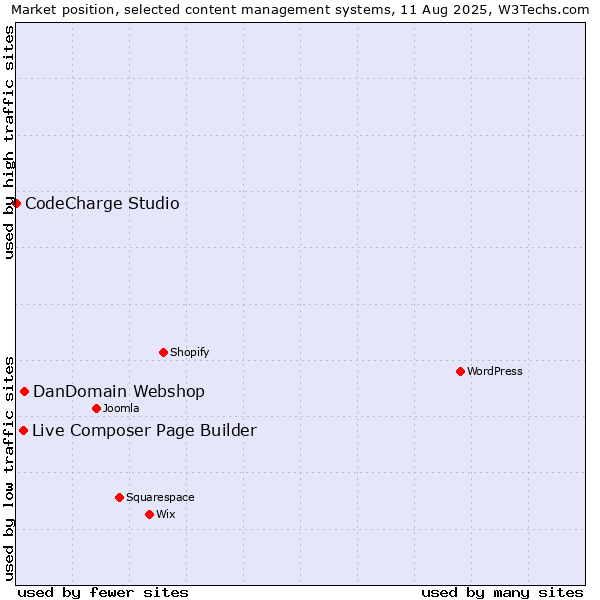Select the 'Shopify' label
This screenshot has width=600, height=600.
(189, 352)
